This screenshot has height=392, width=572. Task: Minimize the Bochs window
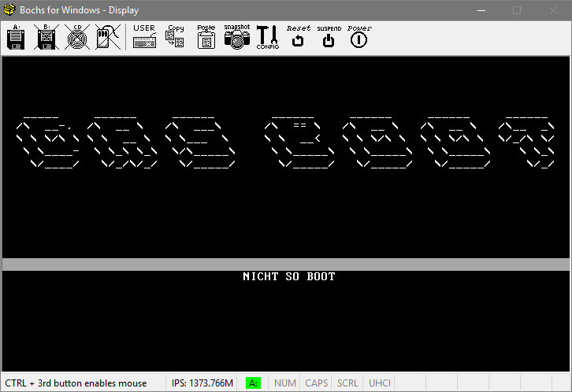coord(481,10)
